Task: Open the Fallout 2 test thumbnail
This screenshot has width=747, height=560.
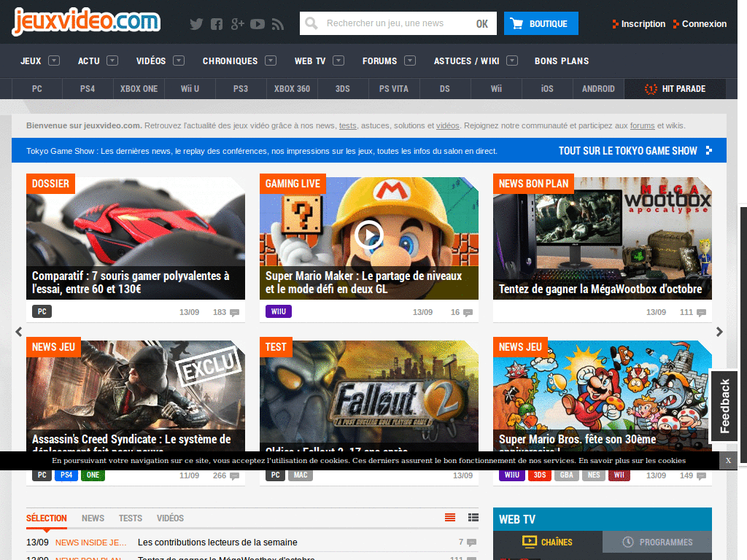Action: point(369,395)
